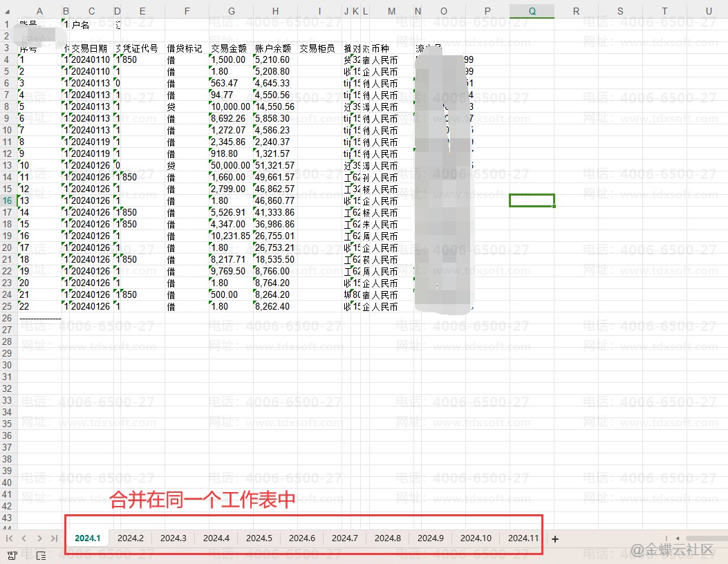728x564 pixels.
Task: Click the status bar icon at far bottom-left
Action: point(12,554)
